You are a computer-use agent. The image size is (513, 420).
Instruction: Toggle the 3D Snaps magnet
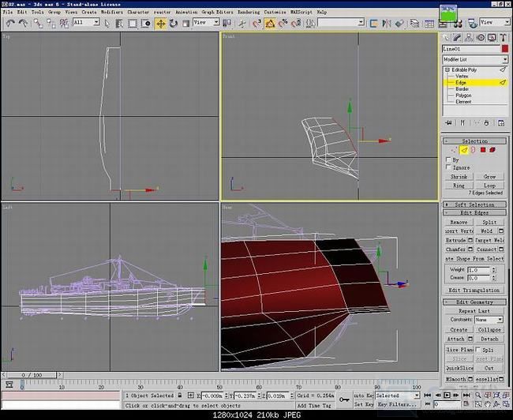click(257, 23)
